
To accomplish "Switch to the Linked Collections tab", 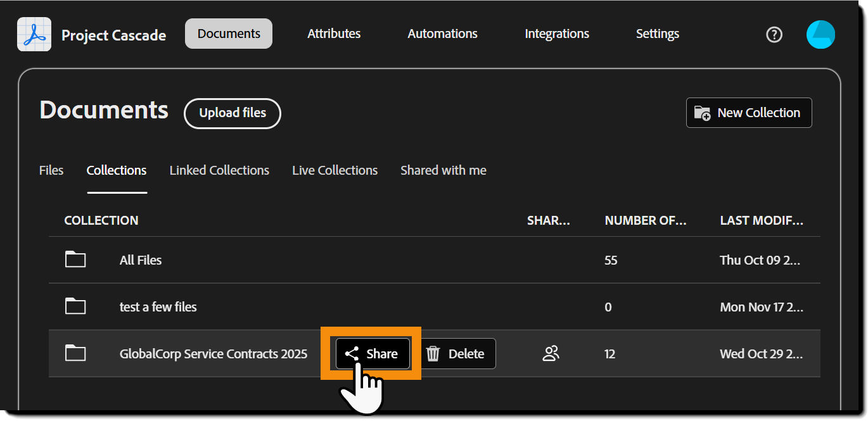I will (x=219, y=170).
